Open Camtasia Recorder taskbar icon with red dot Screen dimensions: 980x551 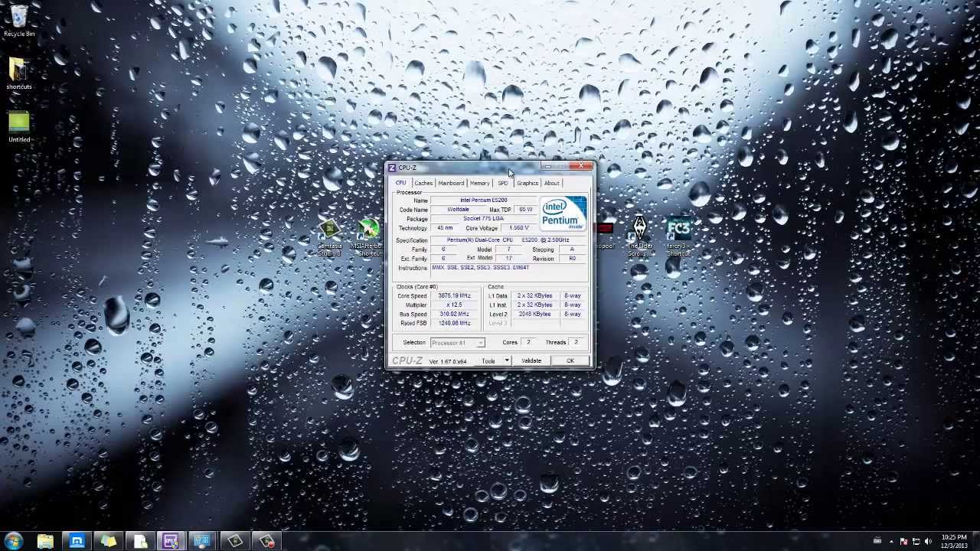266,542
